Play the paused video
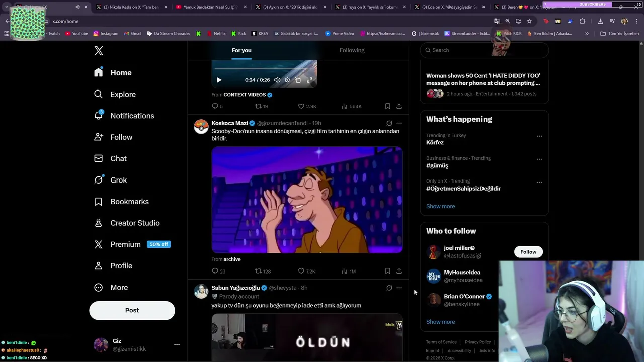 [x=219, y=80]
